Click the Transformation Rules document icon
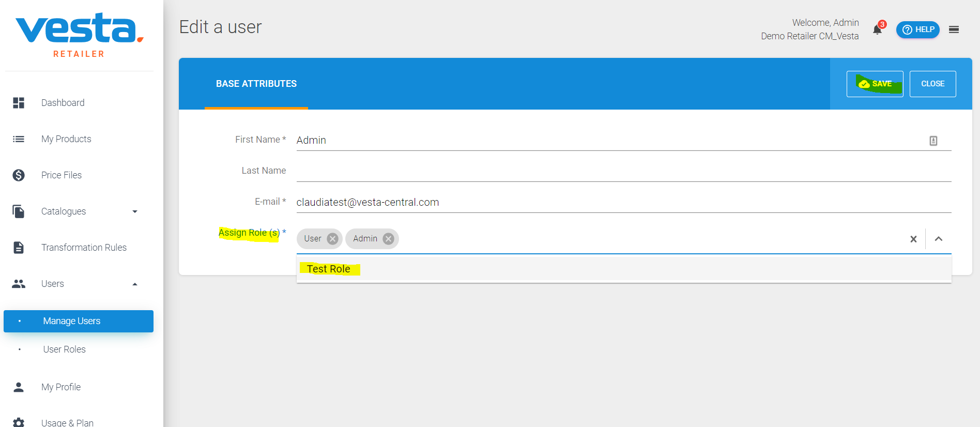This screenshot has width=980, height=427. [19, 248]
